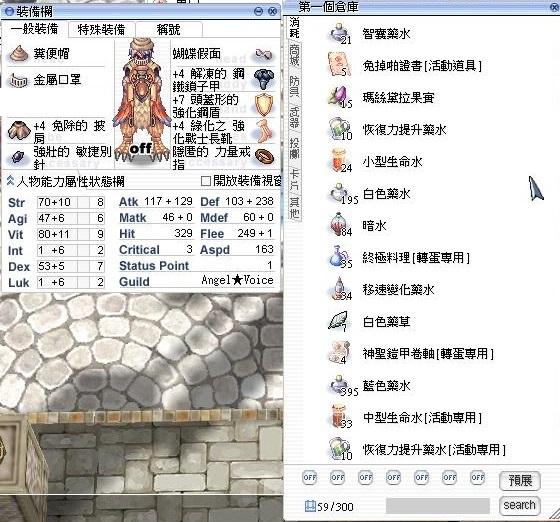Switch to the 商城 storage tab
Image resolution: width=560 pixels, height=522 pixels.
(294, 55)
